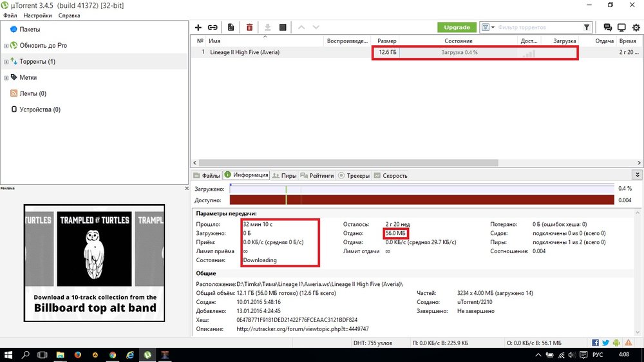This screenshot has height=362, width=644.
Task: Click the Create New Torrent file icon
Action: [231, 28]
